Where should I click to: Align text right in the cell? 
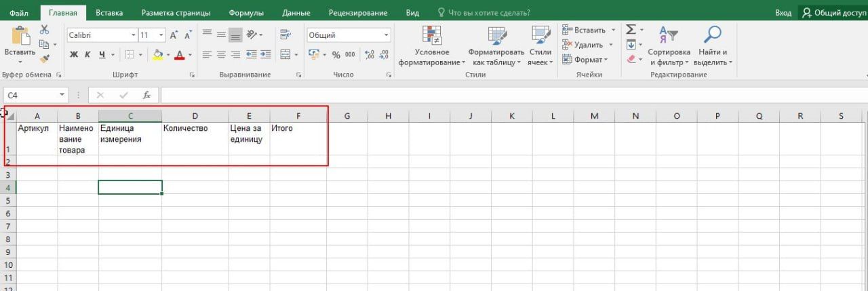coord(235,55)
